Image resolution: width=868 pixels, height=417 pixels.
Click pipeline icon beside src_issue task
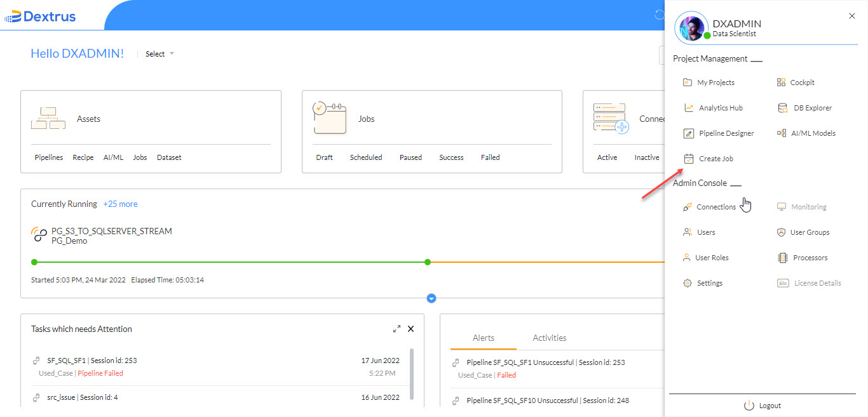click(x=36, y=397)
